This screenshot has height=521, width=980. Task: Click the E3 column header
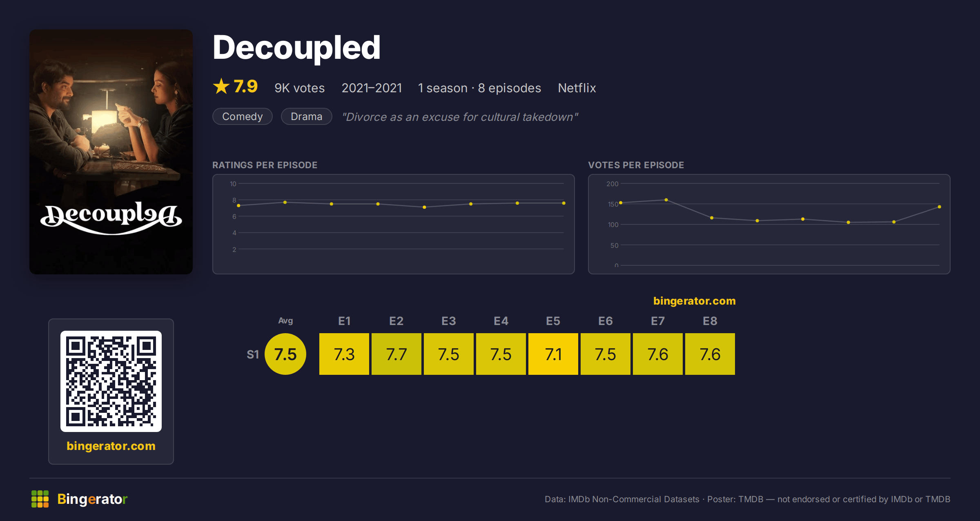[449, 321]
